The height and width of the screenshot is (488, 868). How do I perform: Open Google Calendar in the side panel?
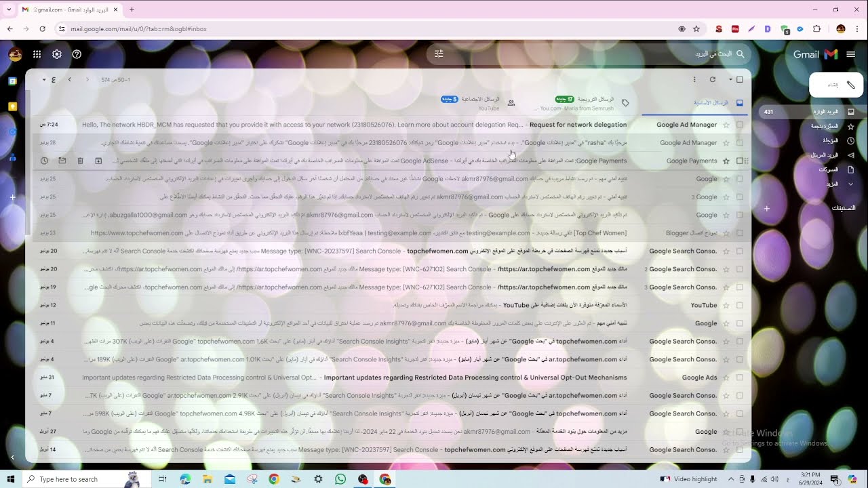click(12, 81)
